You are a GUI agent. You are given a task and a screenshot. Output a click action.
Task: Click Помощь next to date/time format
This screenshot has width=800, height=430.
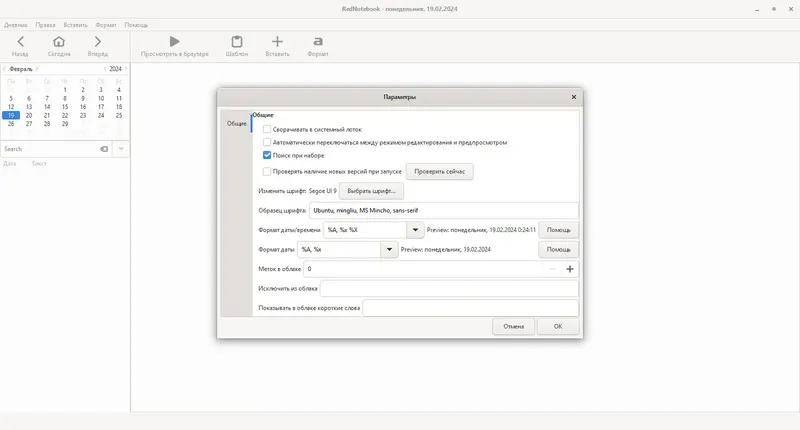pyautogui.click(x=559, y=230)
